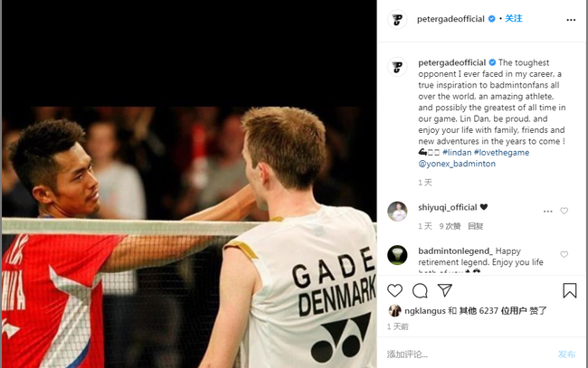Like the post with heart icon
Viewport: 588px width, 368px height.
coord(394,290)
